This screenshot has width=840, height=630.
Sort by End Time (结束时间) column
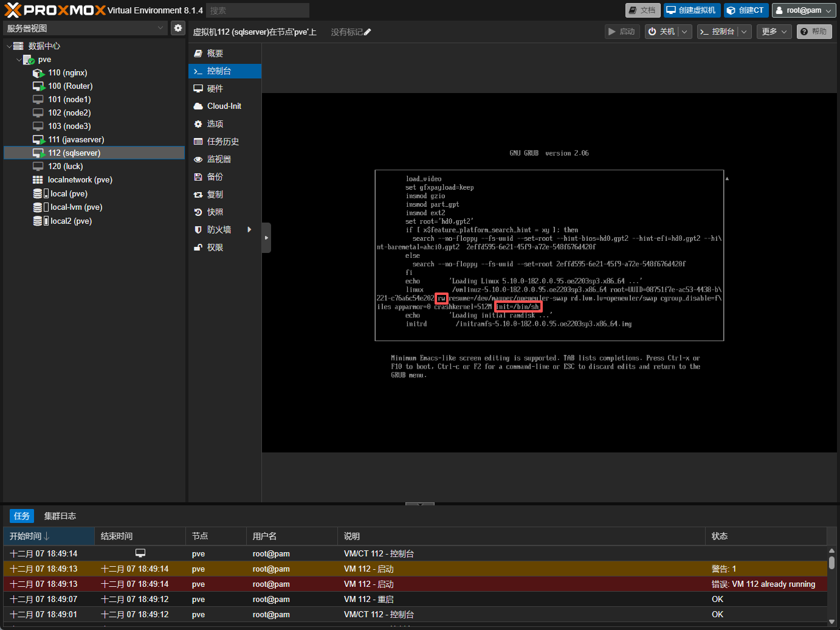[x=140, y=536]
